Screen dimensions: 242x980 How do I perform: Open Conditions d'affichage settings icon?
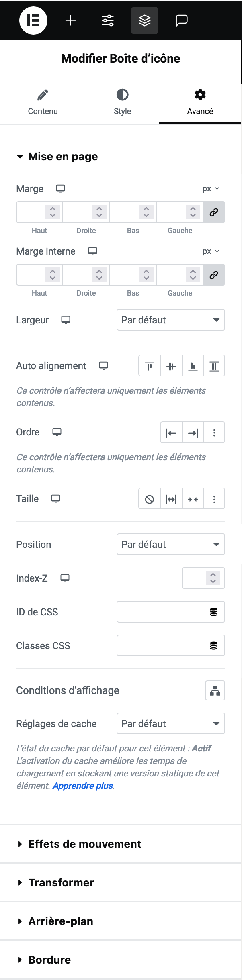[215, 690]
